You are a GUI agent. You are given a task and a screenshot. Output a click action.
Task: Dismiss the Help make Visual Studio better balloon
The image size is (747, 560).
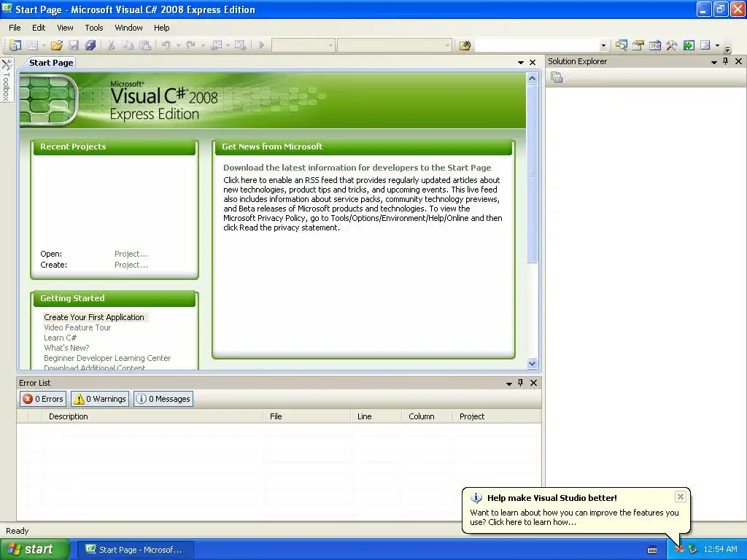[681, 497]
